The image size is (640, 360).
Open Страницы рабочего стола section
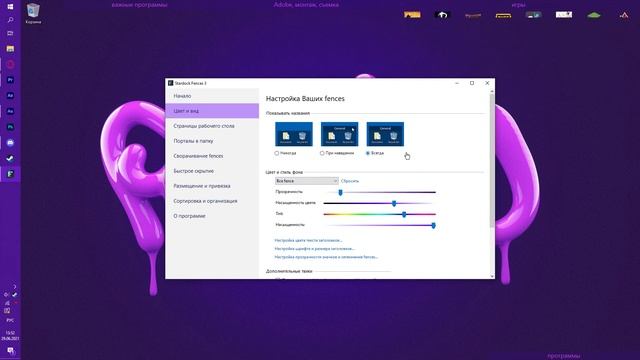[x=212, y=126]
